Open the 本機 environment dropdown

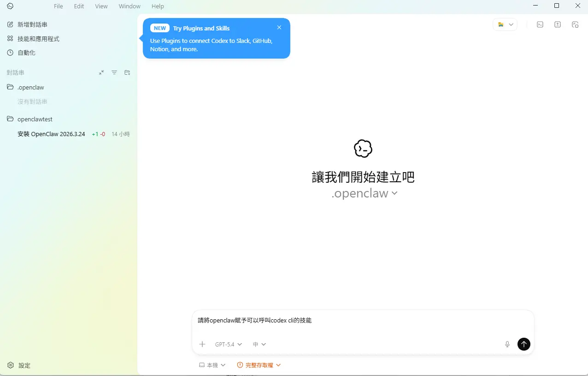click(x=212, y=365)
